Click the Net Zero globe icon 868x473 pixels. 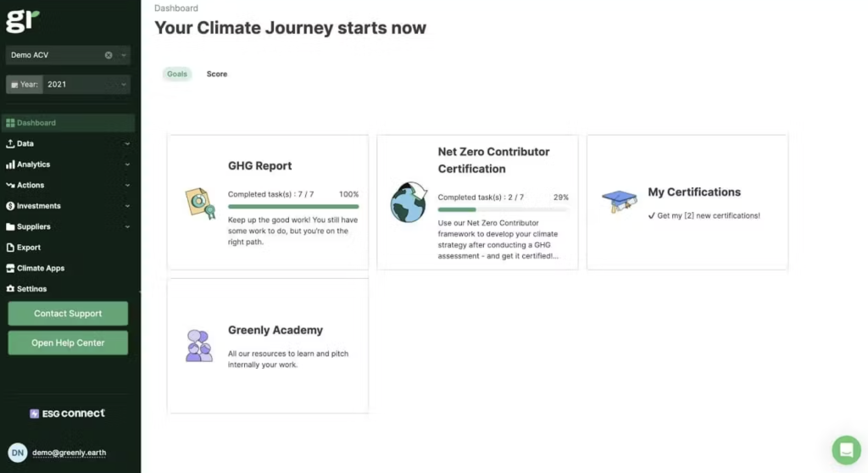(x=408, y=203)
